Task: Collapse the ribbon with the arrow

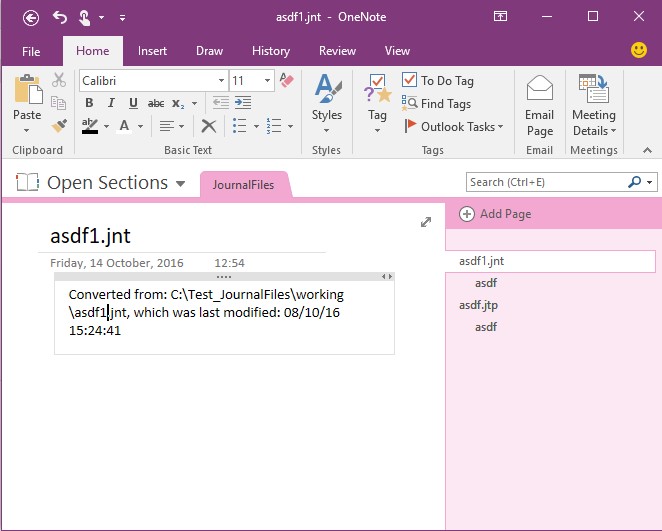Action: (x=647, y=150)
